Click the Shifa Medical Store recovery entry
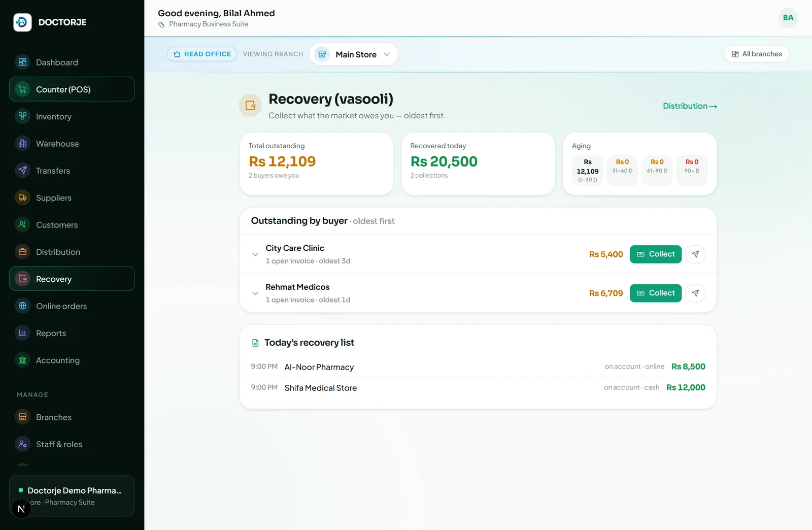Screen dimensions: 812x530 tap(478, 387)
